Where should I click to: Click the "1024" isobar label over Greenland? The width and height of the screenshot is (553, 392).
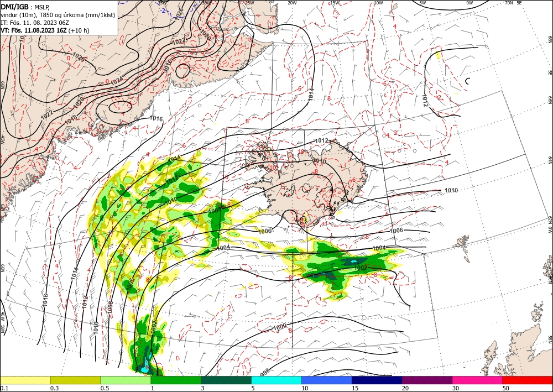(117, 81)
